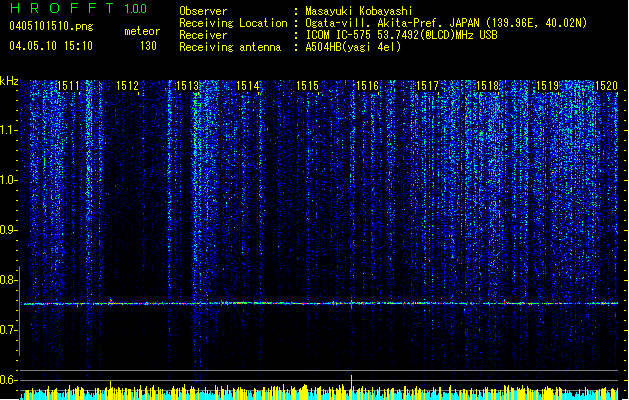
Task: Click the Receiving antenna field label
Action: (230, 47)
